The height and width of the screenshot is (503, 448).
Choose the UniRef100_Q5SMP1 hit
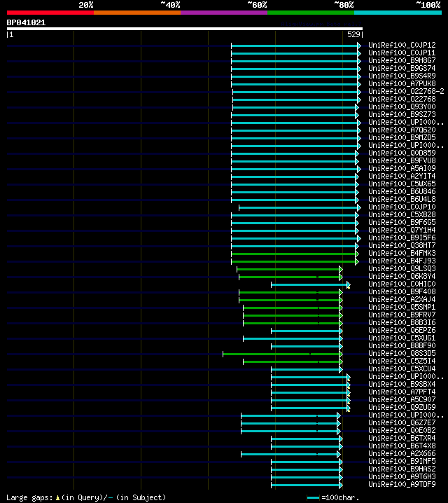402,307
